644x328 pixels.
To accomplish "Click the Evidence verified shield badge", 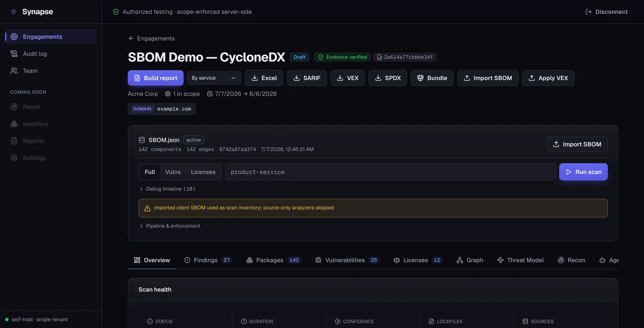I will (x=342, y=57).
